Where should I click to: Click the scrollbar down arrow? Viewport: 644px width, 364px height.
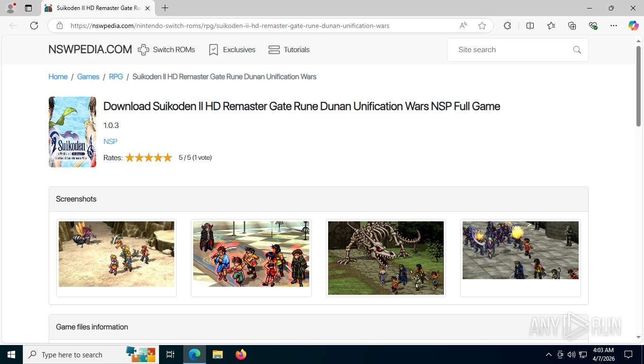click(x=638, y=337)
